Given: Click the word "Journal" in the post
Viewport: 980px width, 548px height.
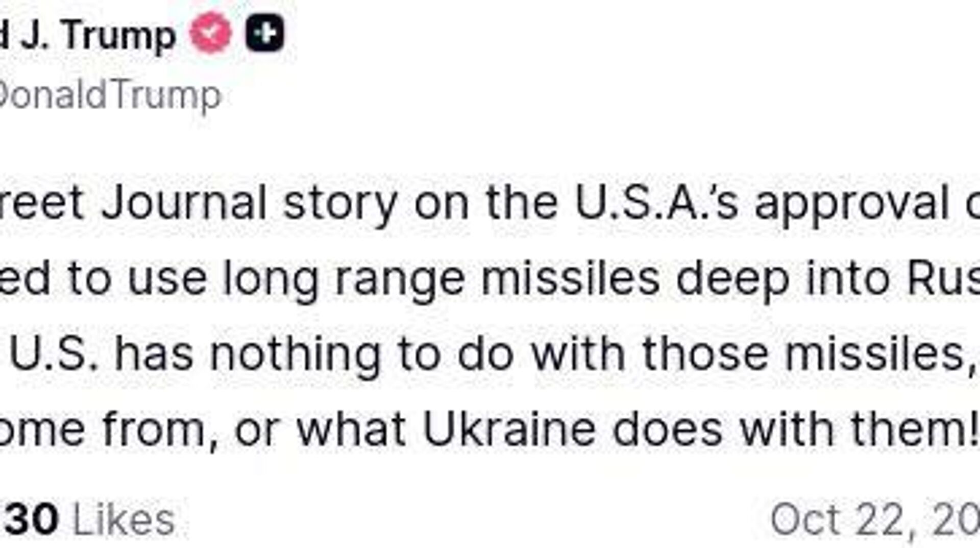Looking at the screenshot, I should (x=184, y=203).
